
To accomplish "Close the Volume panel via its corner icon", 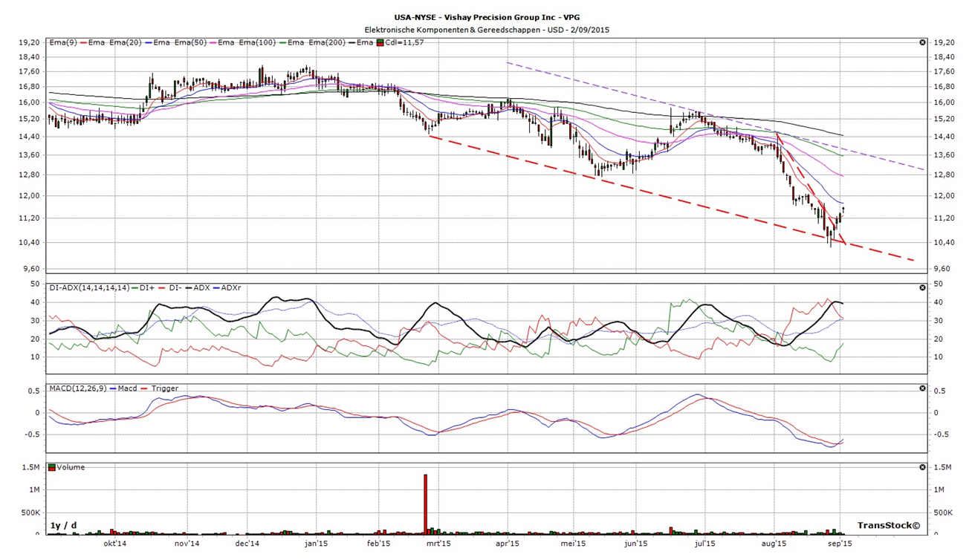I will pyautogui.click(x=922, y=467).
